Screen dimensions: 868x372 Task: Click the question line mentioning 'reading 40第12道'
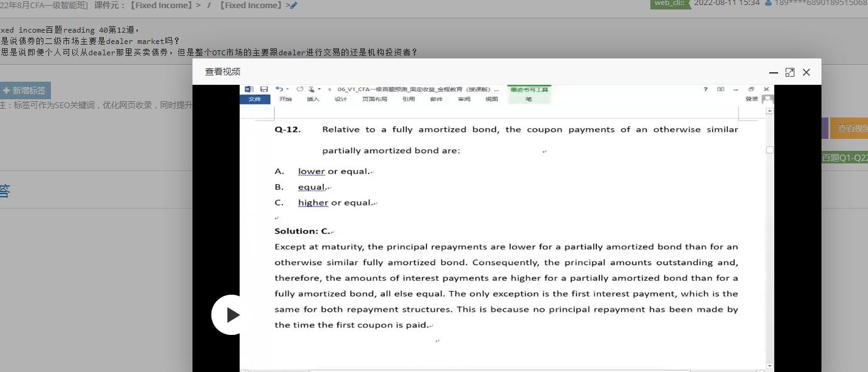point(70,30)
